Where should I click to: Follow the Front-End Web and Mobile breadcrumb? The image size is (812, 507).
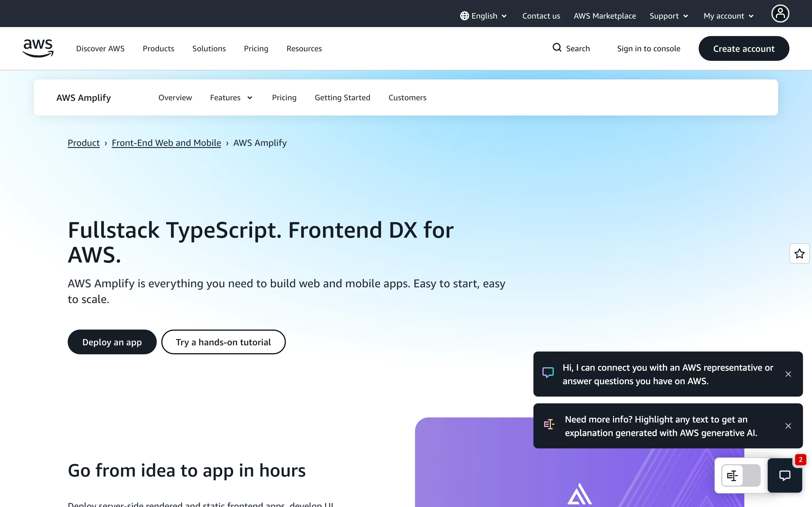(166, 143)
